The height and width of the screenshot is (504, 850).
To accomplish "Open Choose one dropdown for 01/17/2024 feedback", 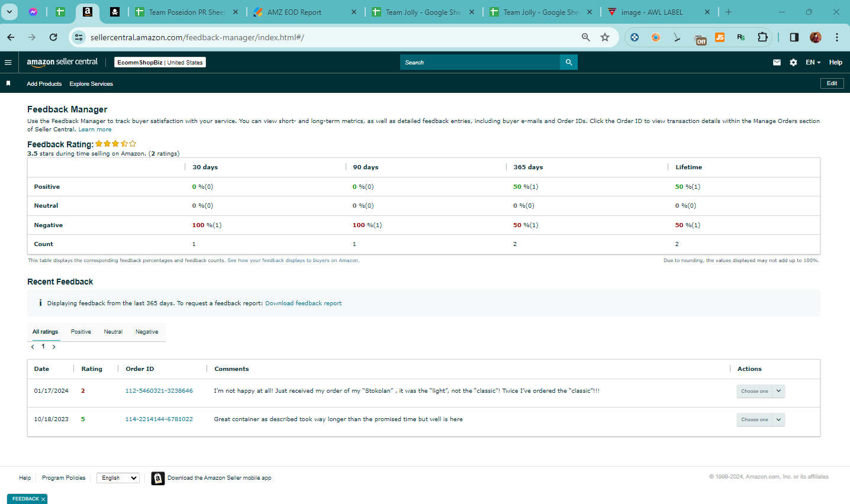I will (761, 391).
